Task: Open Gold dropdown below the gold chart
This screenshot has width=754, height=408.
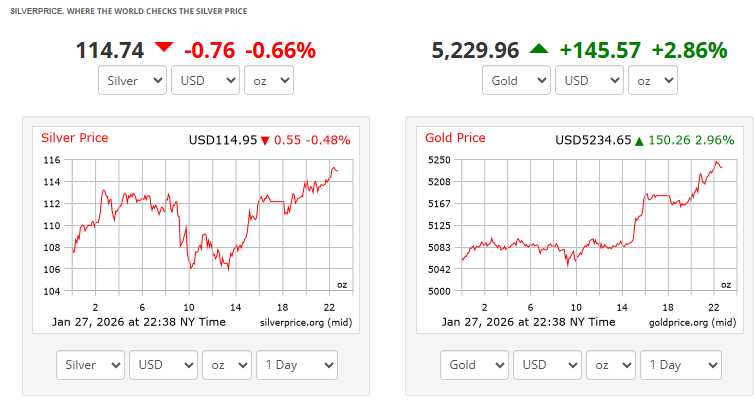Action: click(x=475, y=365)
